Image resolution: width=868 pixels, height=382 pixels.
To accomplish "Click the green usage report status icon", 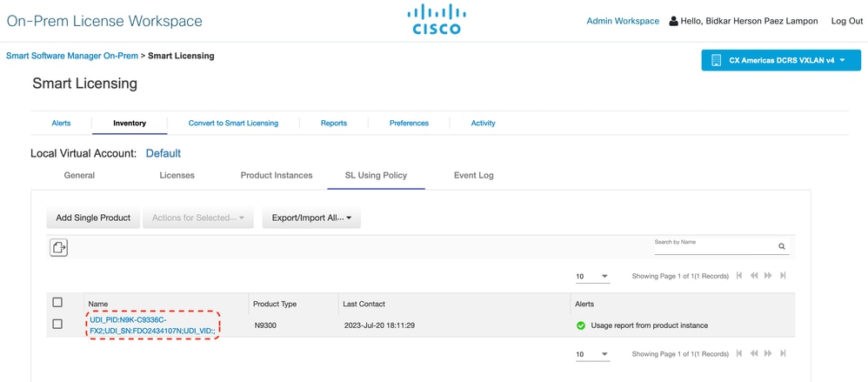I will (581, 325).
